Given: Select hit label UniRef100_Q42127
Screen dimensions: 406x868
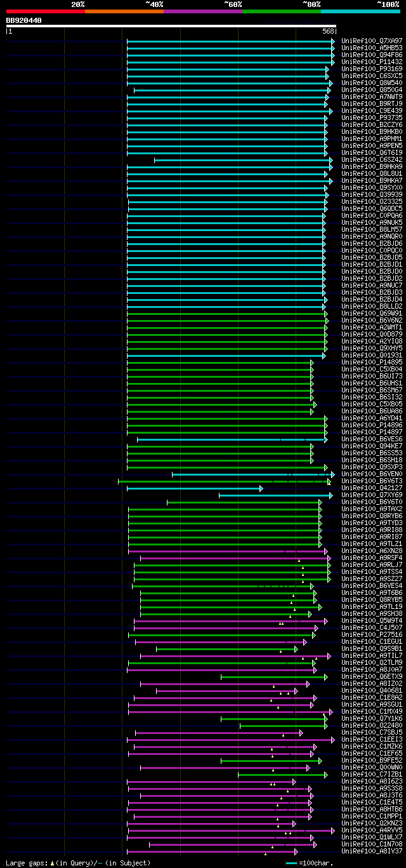Looking at the screenshot, I should 372,488.
